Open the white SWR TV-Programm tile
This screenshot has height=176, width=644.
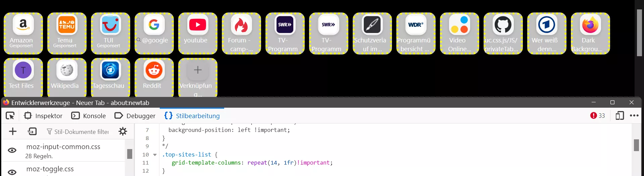tap(329, 33)
